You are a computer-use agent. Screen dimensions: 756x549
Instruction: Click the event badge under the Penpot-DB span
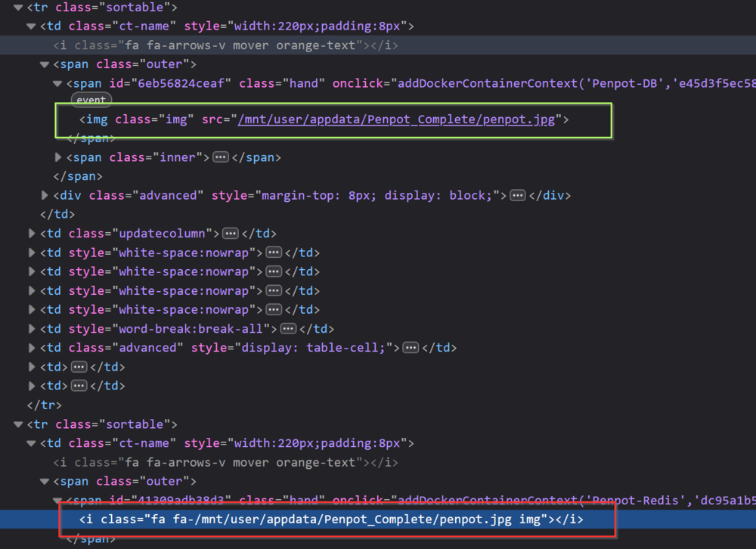(91, 100)
